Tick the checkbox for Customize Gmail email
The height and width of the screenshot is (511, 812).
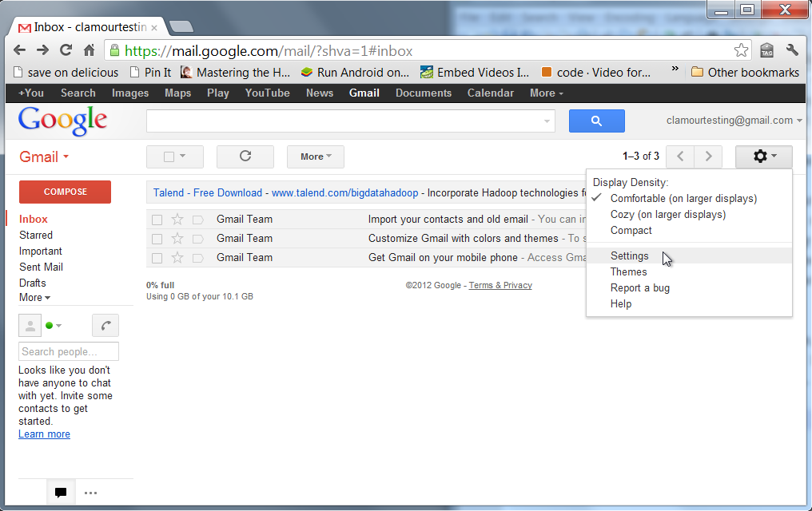click(x=157, y=239)
